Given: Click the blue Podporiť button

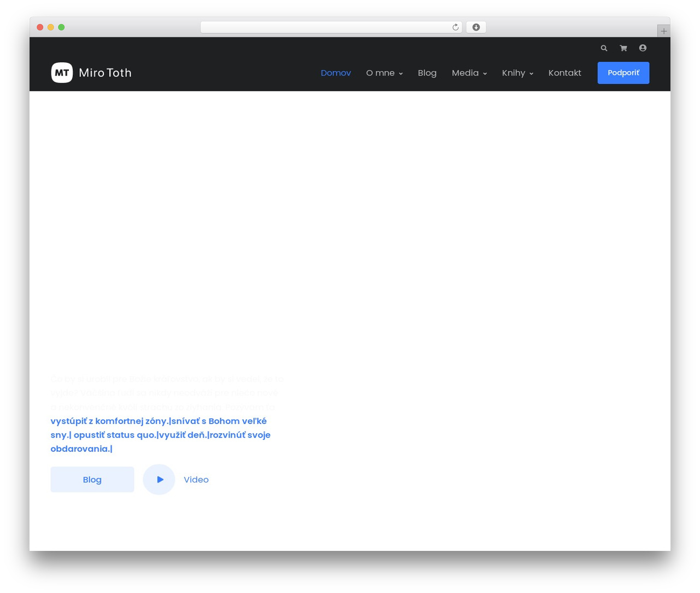Looking at the screenshot, I should tap(623, 73).
